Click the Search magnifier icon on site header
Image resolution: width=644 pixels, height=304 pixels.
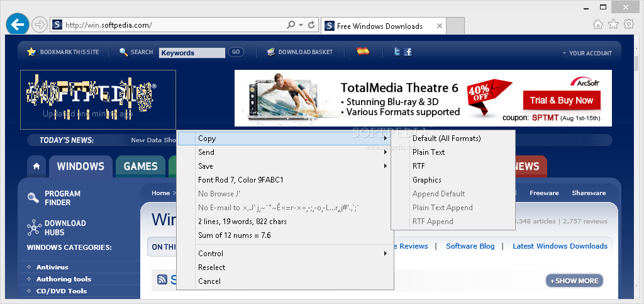tap(124, 52)
